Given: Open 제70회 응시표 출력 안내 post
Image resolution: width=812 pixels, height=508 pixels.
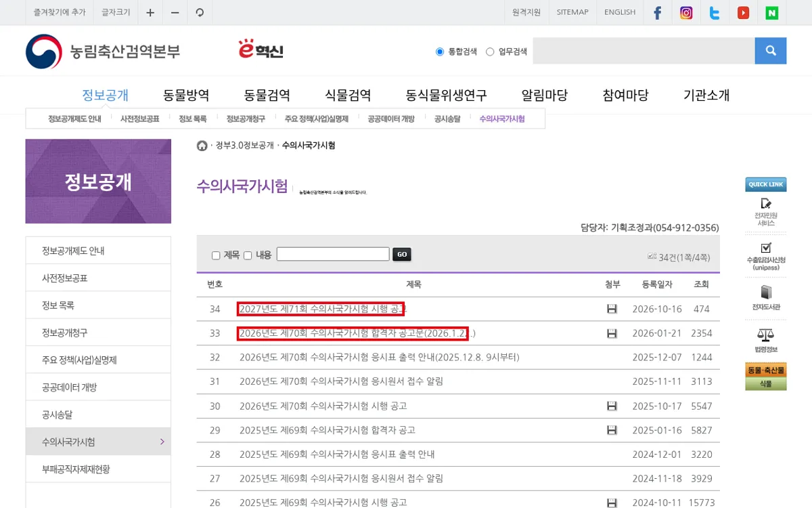Looking at the screenshot, I should point(380,357).
